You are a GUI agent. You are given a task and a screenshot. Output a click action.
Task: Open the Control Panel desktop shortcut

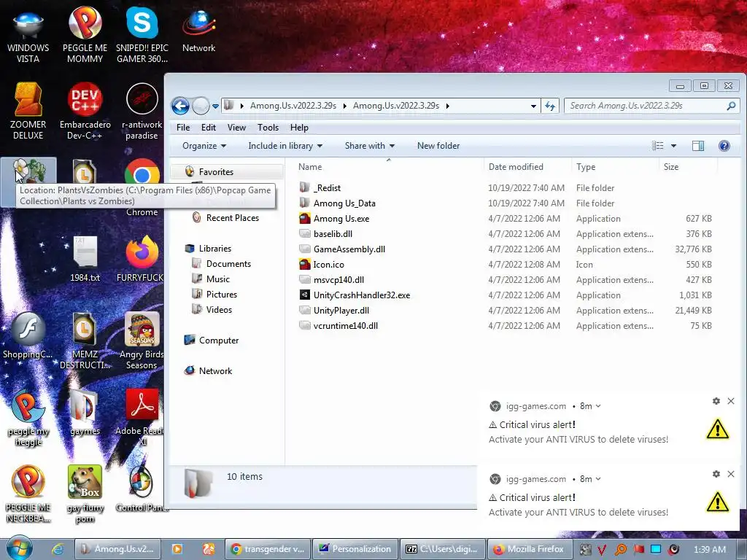tap(142, 489)
